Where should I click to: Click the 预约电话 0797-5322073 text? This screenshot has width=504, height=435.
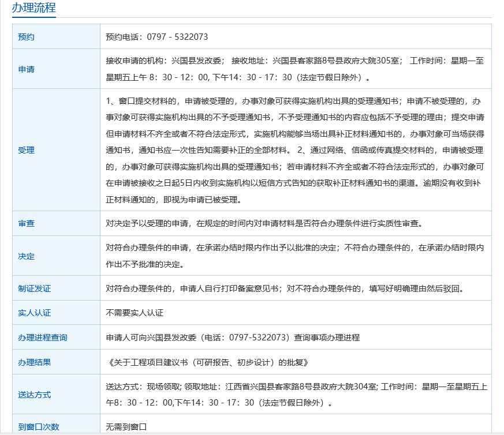pos(156,37)
